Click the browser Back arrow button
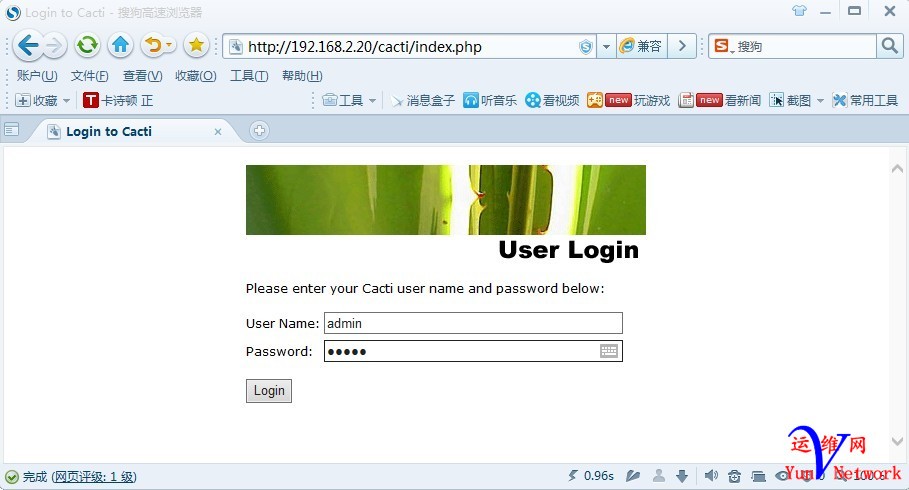The width and height of the screenshot is (909, 490). (x=27, y=45)
